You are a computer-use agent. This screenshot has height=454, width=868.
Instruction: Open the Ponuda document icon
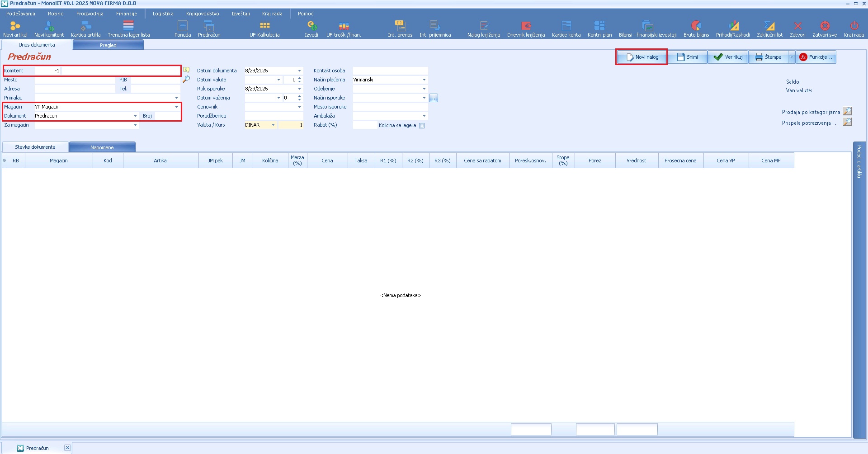tap(183, 28)
